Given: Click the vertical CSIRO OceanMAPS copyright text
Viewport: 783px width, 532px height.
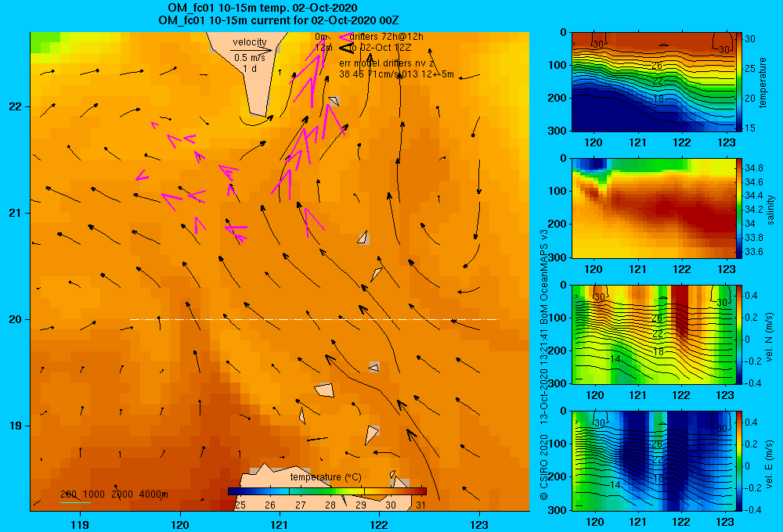Looking at the screenshot, I should tap(544, 365).
